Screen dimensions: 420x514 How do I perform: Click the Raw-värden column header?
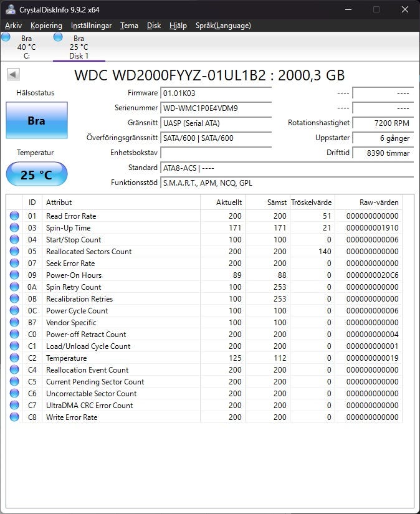(x=368, y=202)
